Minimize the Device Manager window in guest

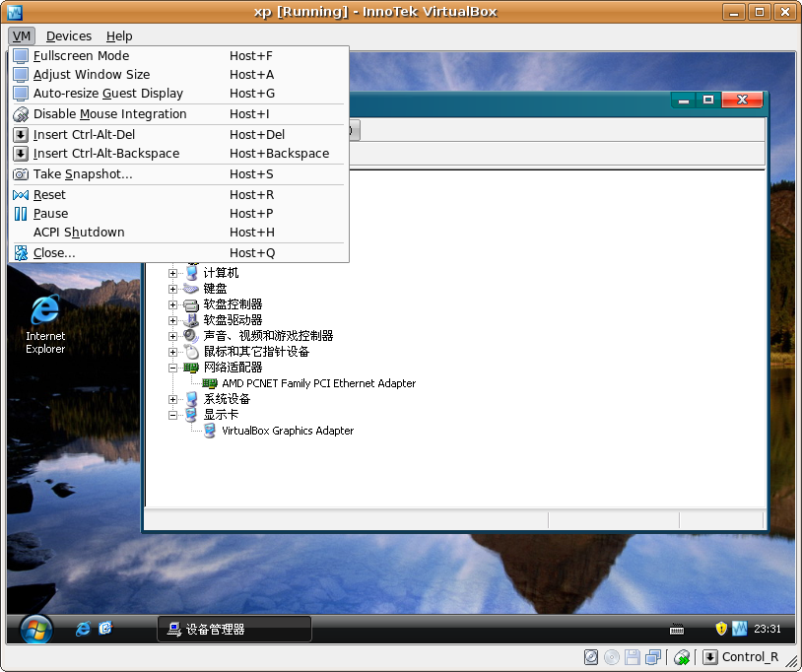684,100
